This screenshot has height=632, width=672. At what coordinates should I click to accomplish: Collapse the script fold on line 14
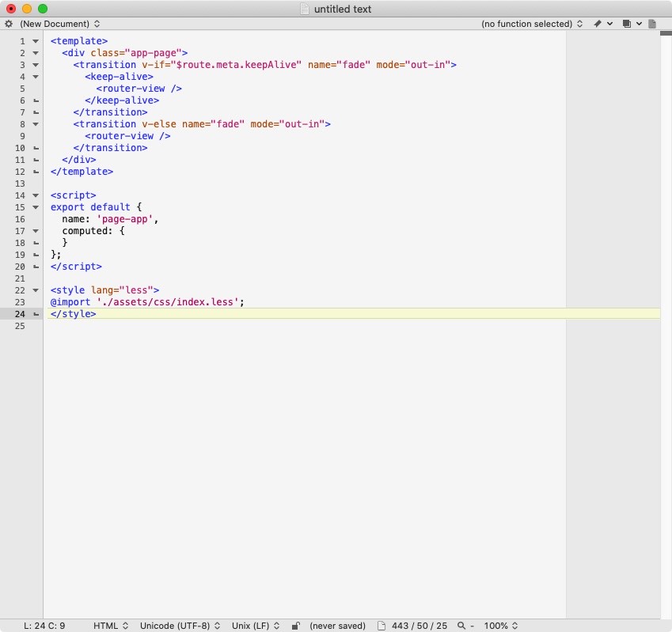(x=36, y=195)
